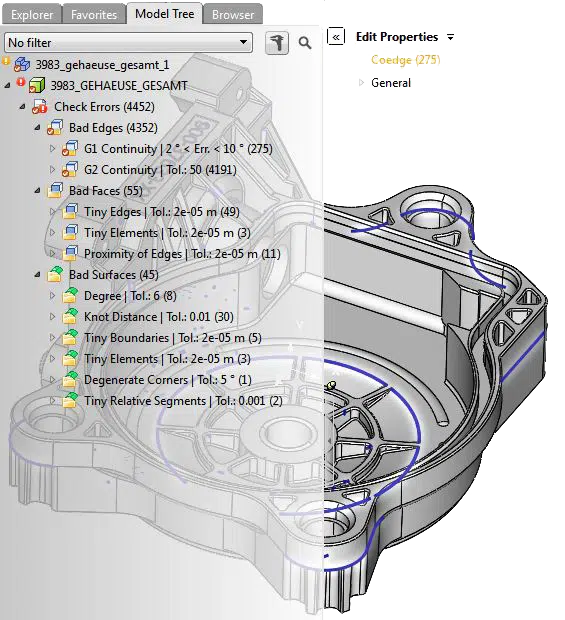Expand the General properties section
The image size is (565, 620).
click(x=361, y=83)
